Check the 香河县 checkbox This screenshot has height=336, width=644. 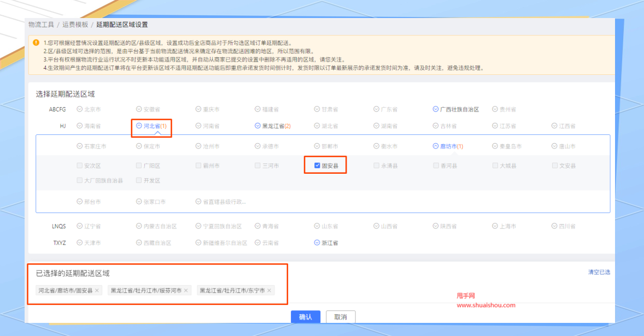click(436, 165)
